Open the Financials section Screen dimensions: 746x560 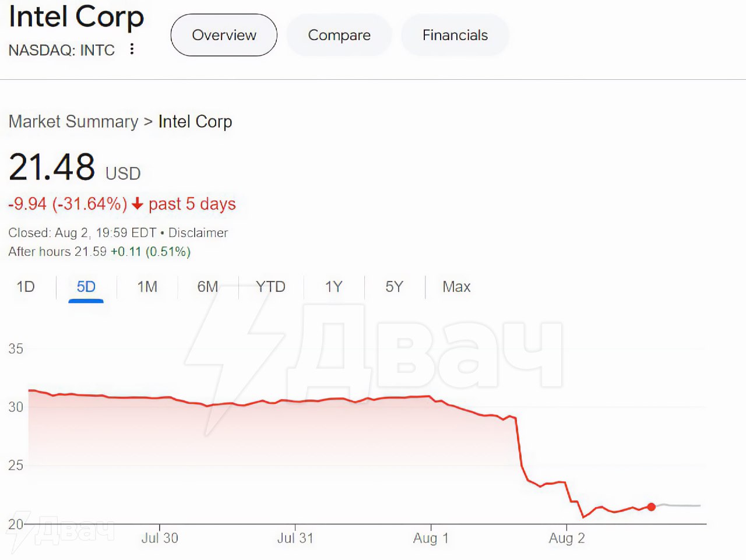pyautogui.click(x=455, y=36)
